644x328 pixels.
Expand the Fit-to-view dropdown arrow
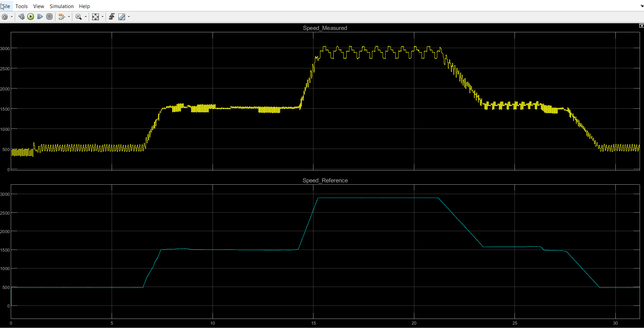[102, 16]
